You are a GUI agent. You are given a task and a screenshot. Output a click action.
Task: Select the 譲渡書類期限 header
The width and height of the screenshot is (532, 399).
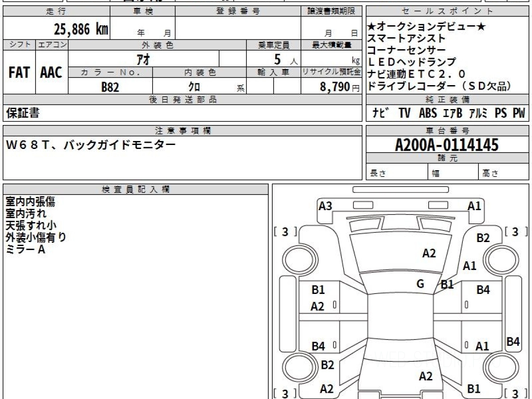(331, 12)
